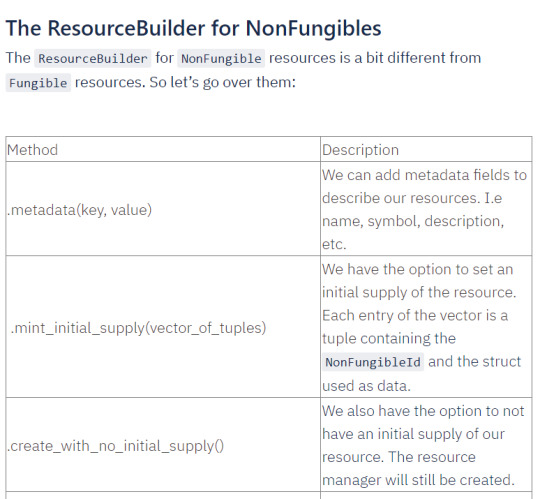Click the initial supply description paragraph
The width and height of the screenshot is (540, 499).
click(422, 327)
